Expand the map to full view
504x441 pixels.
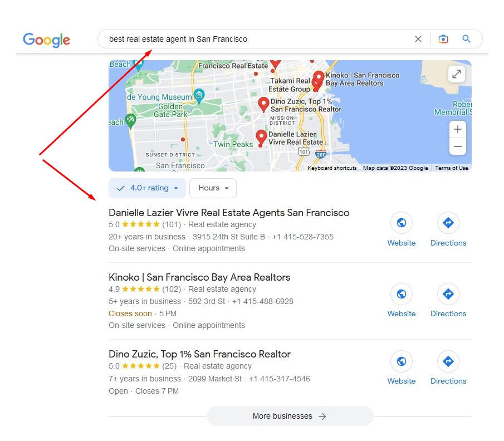click(x=457, y=74)
